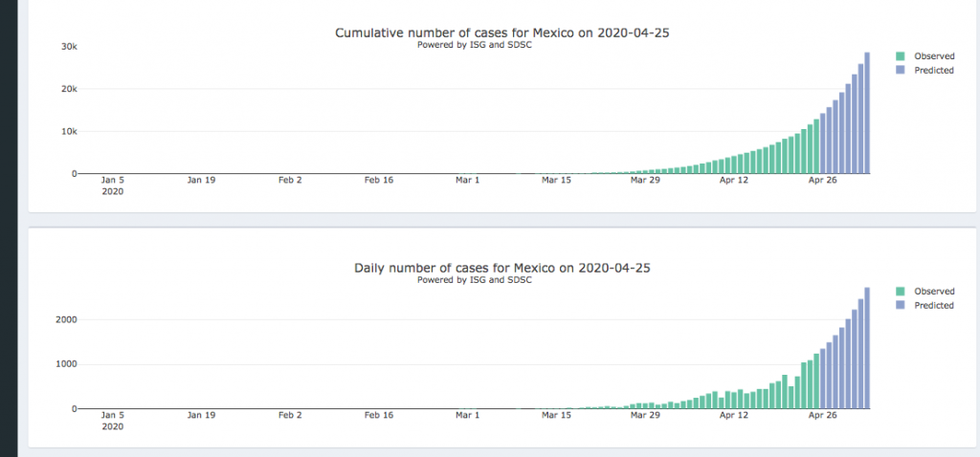The width and height of the screenshot is (980, 457).
Task: Toggle Predicted legend entry in cumulative chart
Action: [934, 71]
